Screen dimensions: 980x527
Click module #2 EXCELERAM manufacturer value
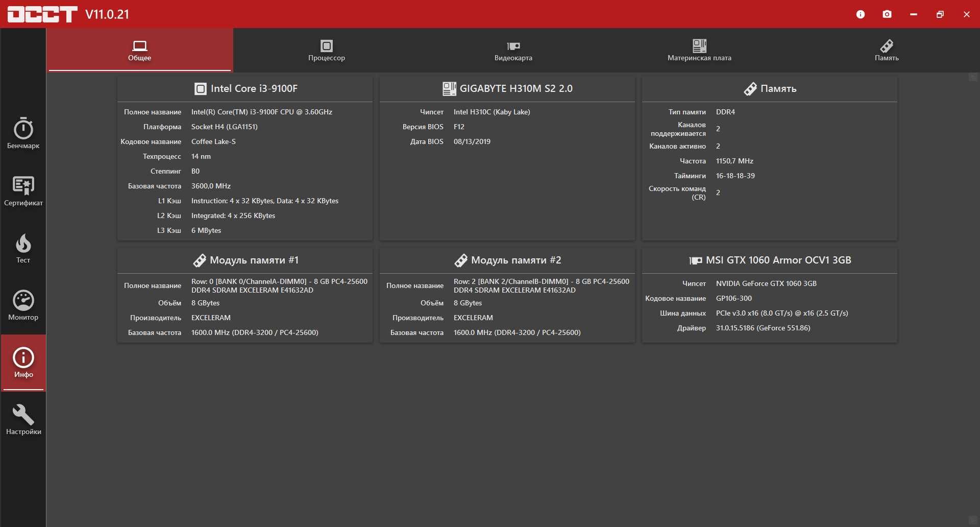[x=473, y=318]
